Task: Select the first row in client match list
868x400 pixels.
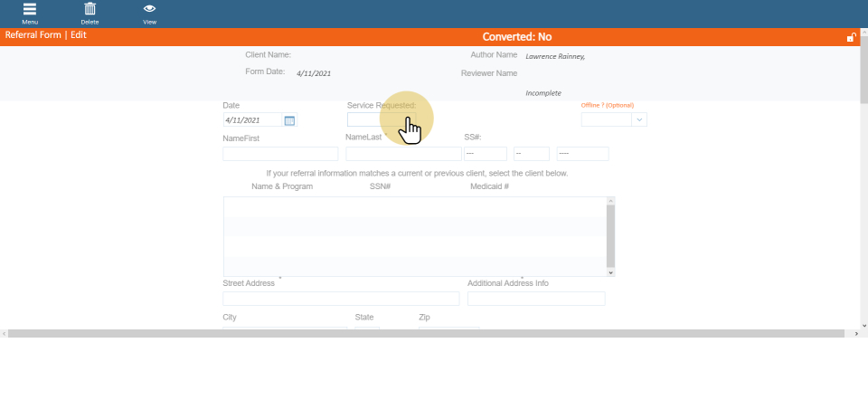Action: coord(416,206)
